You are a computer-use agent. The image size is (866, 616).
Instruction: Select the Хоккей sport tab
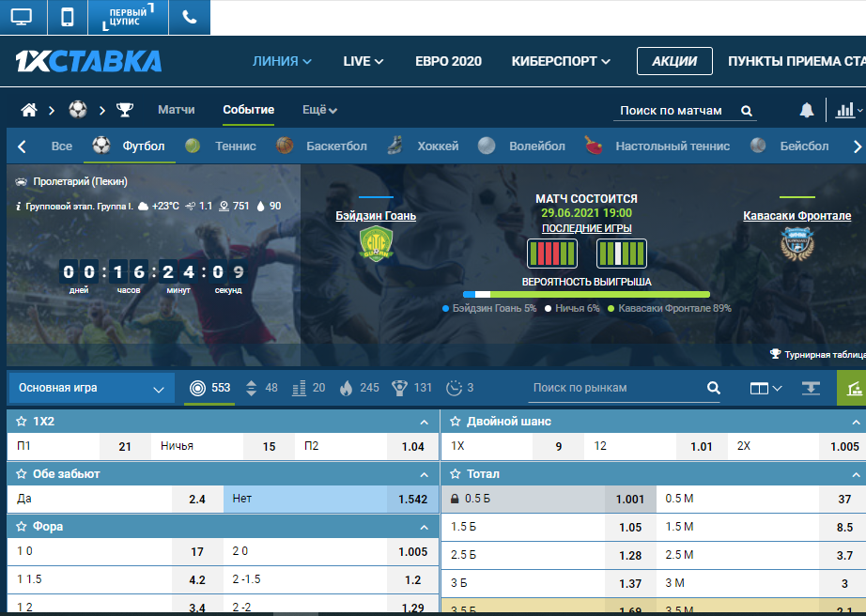(423, 146)
